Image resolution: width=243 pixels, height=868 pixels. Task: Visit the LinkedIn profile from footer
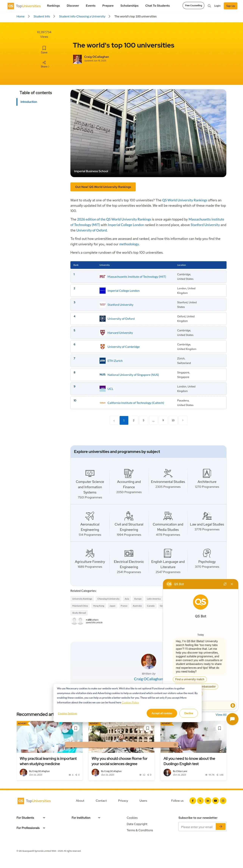208,801
